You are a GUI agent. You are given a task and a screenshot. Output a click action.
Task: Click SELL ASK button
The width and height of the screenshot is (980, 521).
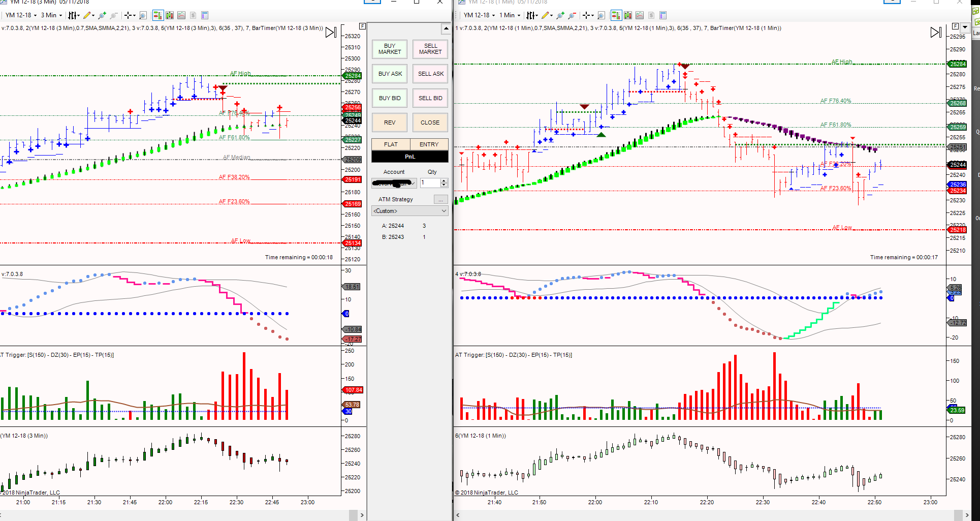point(430,74)
